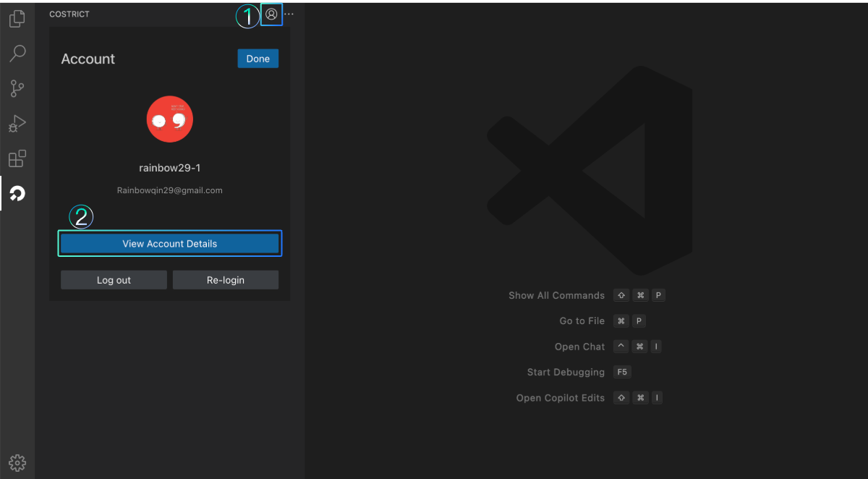Viewport: 868px width, 479px height.
Task: Click the red circular user avatar
Action: [x=169, y=119]
